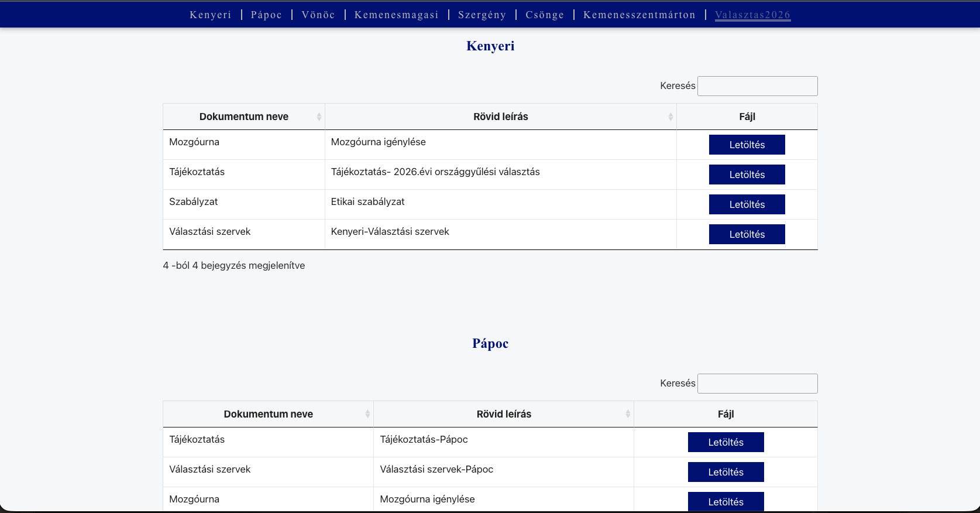
Task: Sort Pápoc table by Rövid leírás arrows
Action: (628, 414)
